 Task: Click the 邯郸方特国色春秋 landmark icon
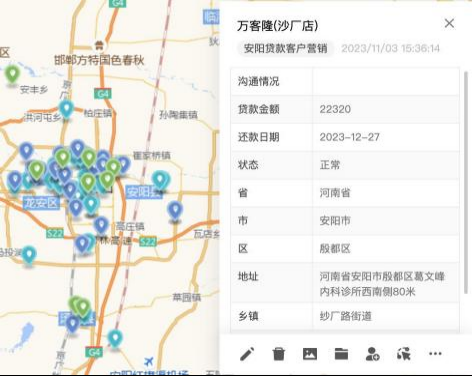pos(99,45)
